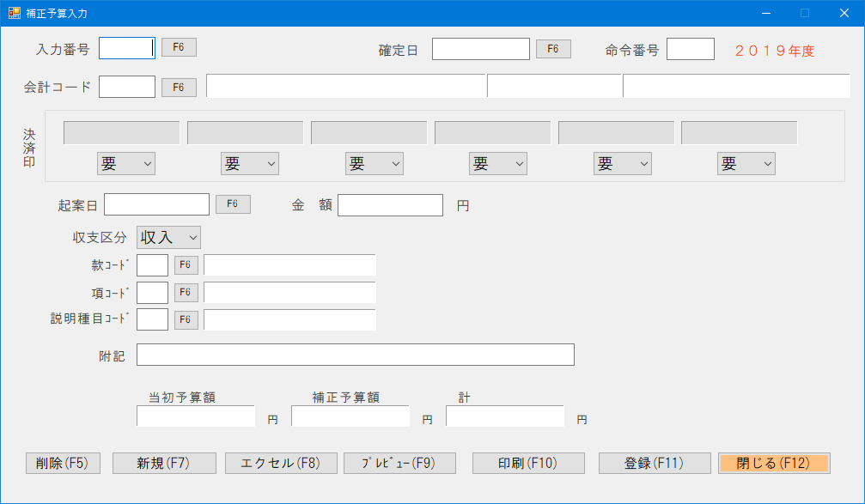Click the 金額 amount input box
The width and height of the screenshot is (865, 504).
[391, 204]
